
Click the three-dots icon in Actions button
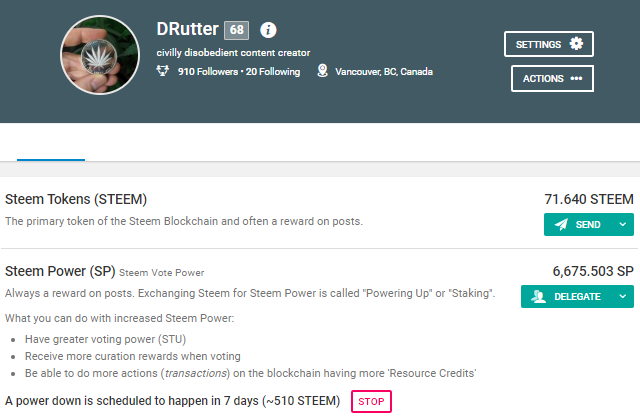pyautogui.click(x=576, y=79)
